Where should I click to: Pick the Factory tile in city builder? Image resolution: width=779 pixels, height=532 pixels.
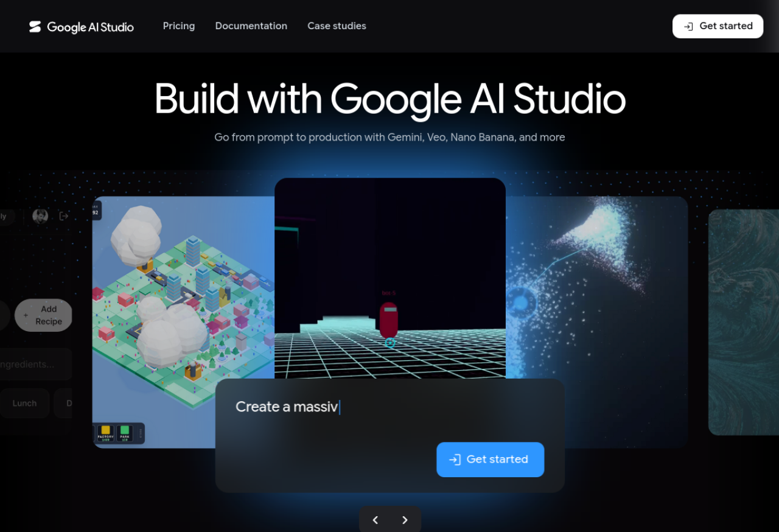coord(106,433)
